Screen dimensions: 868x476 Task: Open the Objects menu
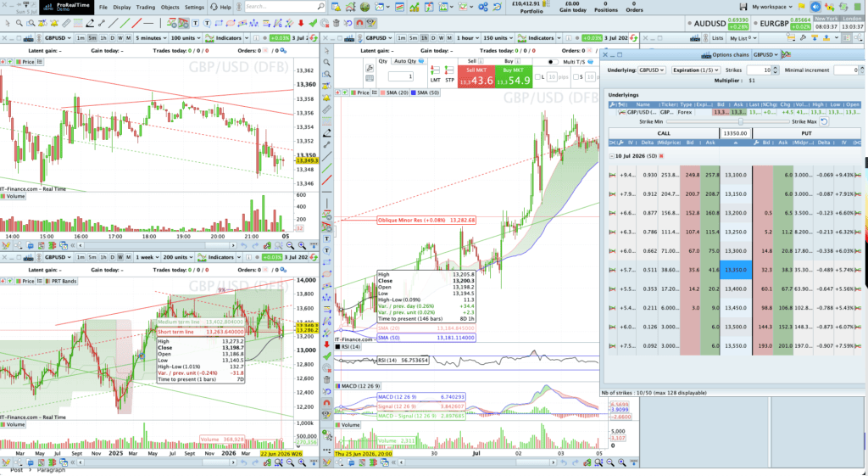[170, 7]
